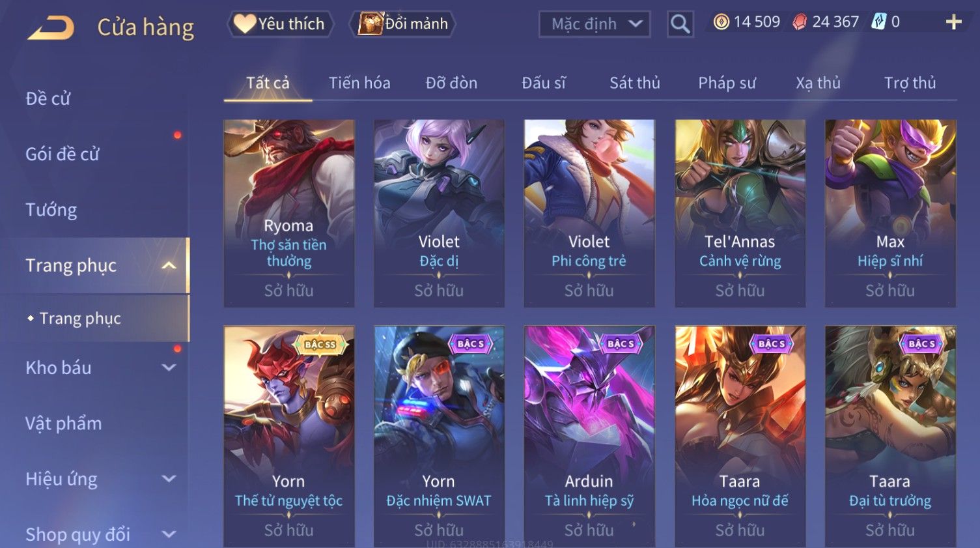Switch to the Pháp sư tab

(x=727, y=83)
